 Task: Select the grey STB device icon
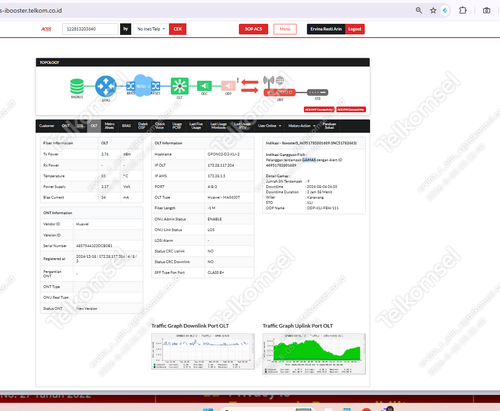(x=317, y=92)
